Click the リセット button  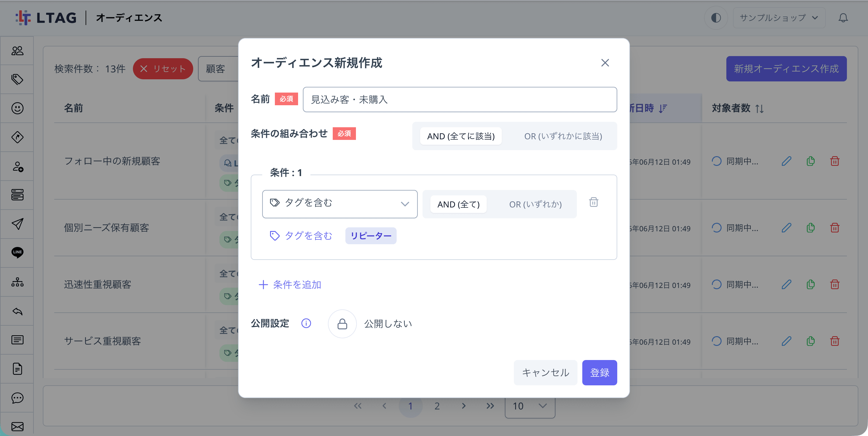point(163,69)
